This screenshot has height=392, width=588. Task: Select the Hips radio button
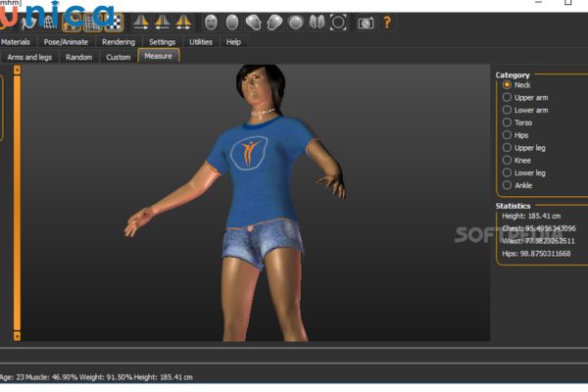[507, 135]
